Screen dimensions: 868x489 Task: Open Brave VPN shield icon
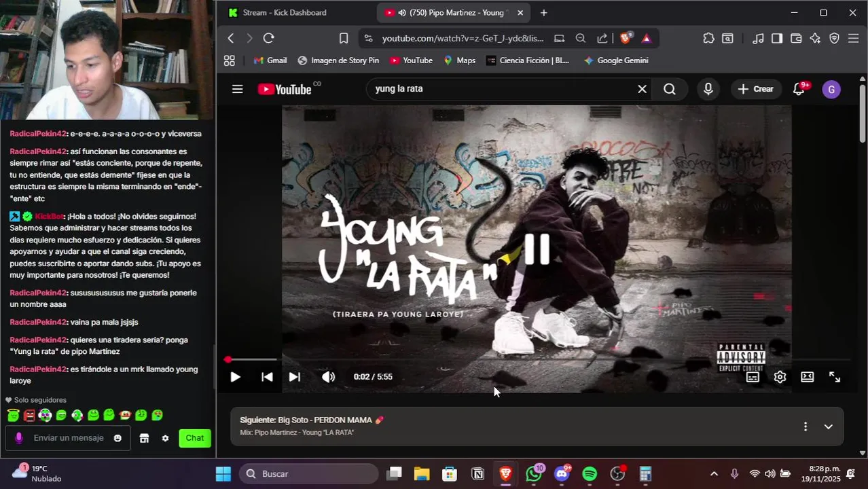(x=835, y=39)
